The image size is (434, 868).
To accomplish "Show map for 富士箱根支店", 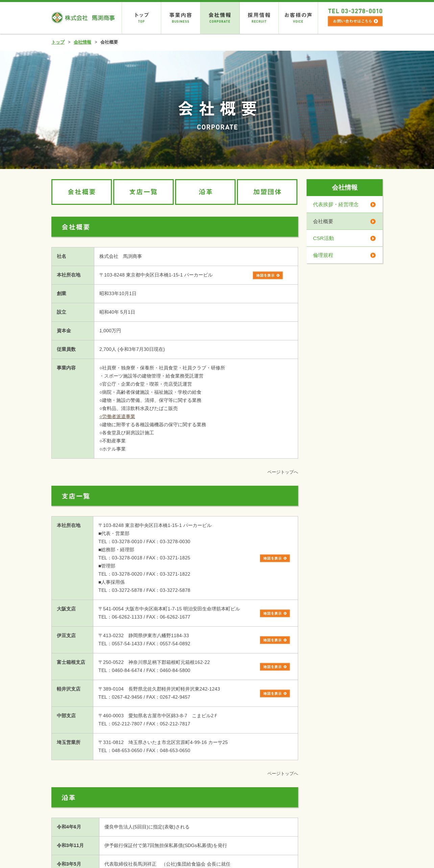I will click(275, 667).
